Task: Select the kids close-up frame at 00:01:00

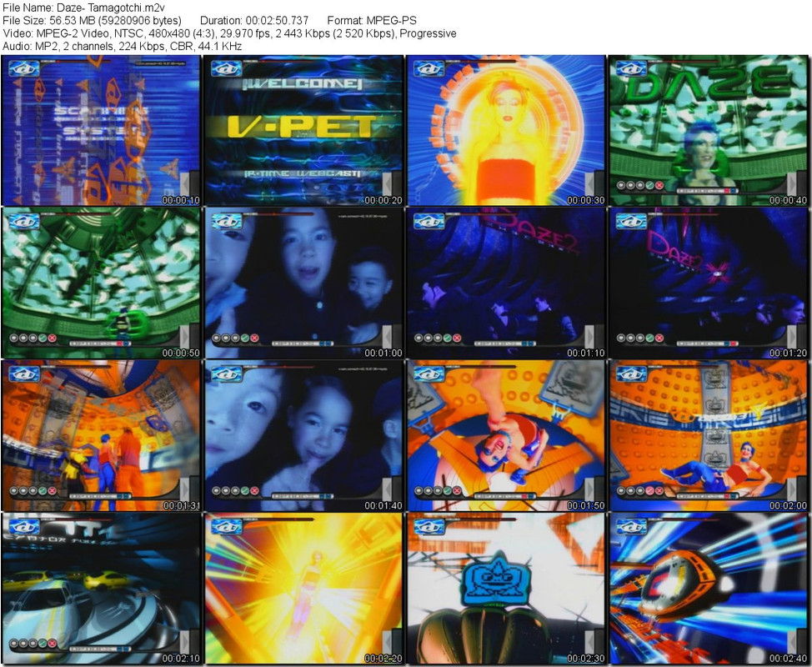Action: coord(303,283)
